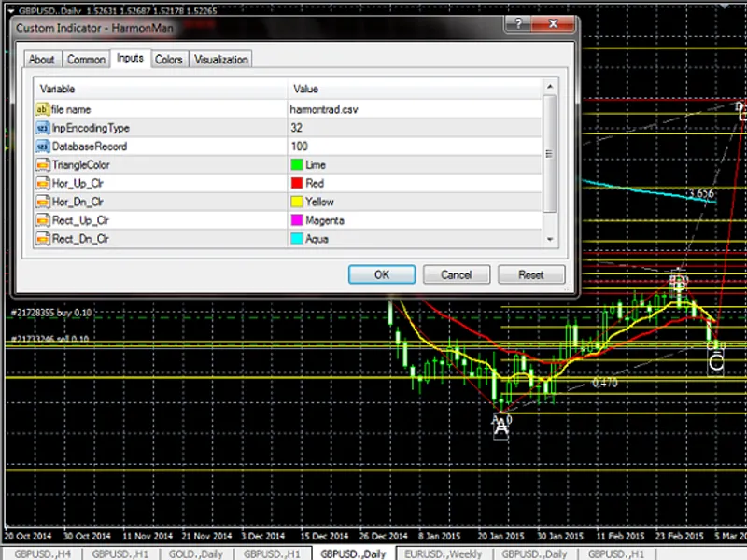The image size is (747, 560).
Task: Select the active GBPUSD.,Daily chart tab
Action: pyautogui.click(x=353, y=553)
